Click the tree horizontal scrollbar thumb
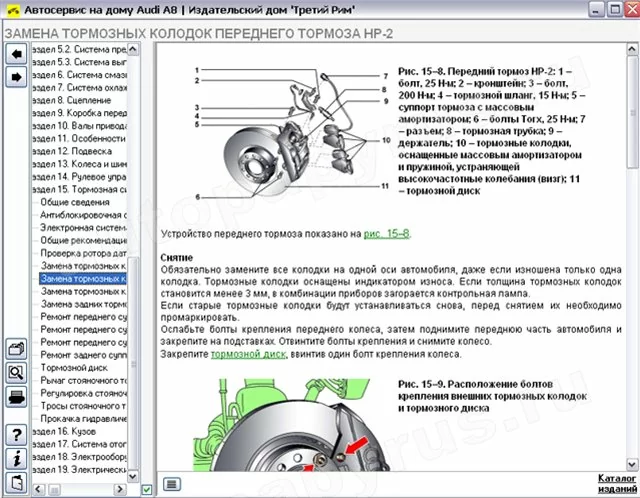The height and width of the screenshot is (498, 640). [x=54, y=489]
